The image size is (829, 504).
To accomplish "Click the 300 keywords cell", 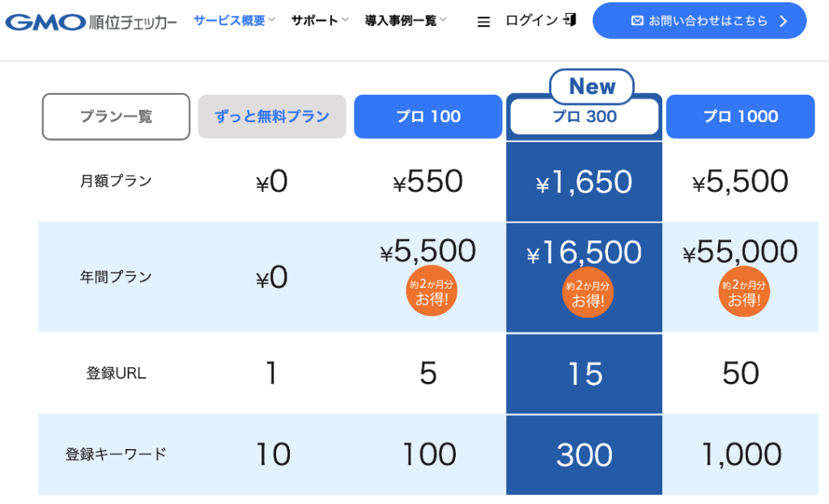I will click(584, 455).
